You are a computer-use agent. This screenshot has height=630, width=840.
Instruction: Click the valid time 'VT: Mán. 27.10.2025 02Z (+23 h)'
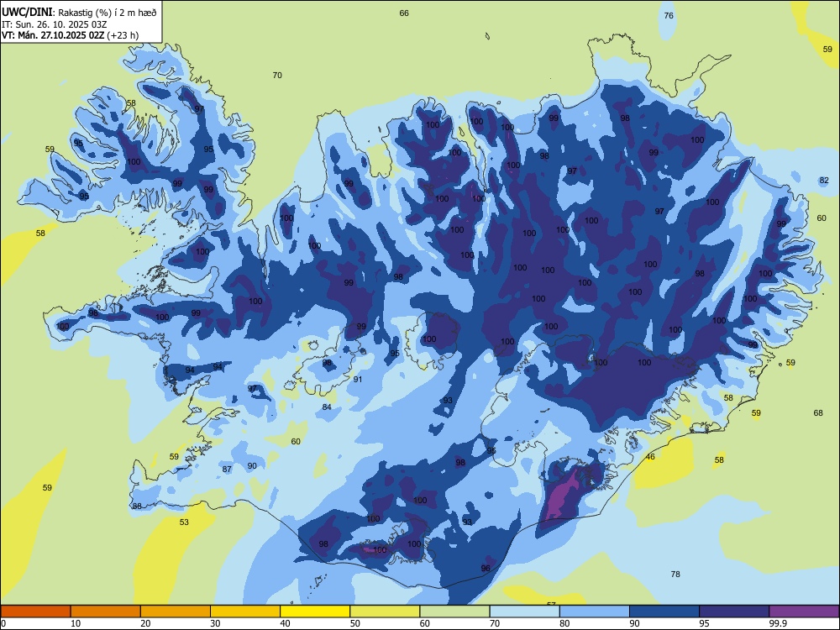pos(71,35)
